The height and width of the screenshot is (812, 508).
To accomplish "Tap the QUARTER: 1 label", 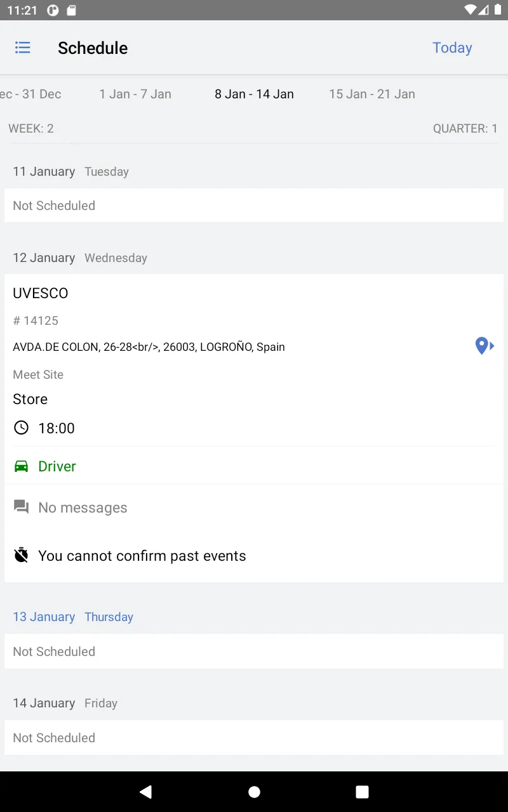I will point(465,128).
